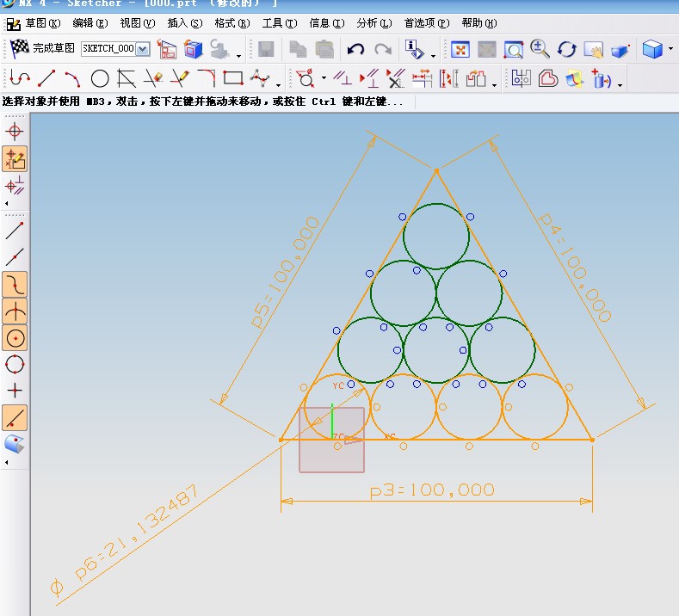The image size is (679, 616).
Task: Click the Inferred Dimensions icon
Action: [306, 78]
